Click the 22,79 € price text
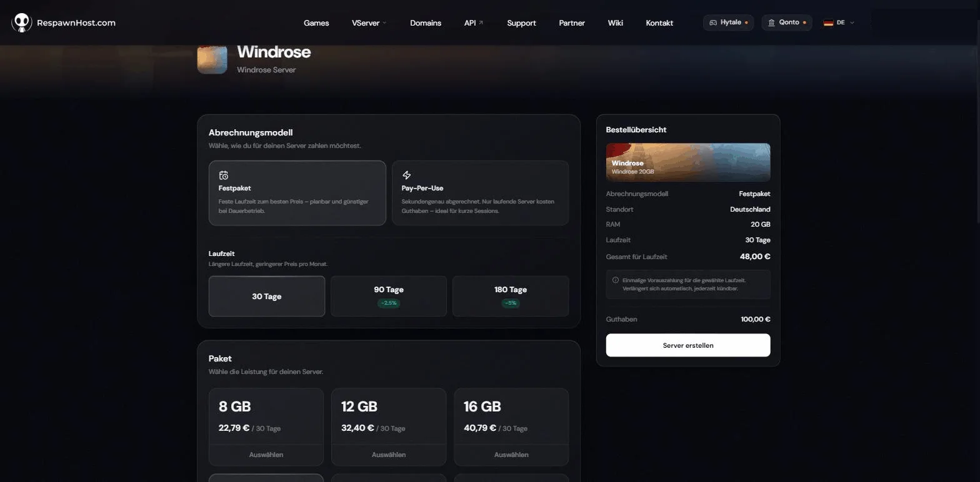 coord(234,428)
